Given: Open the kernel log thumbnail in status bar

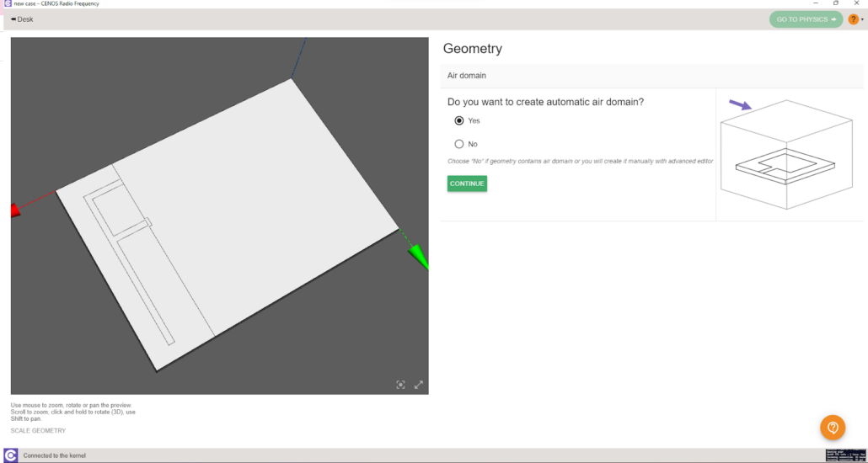Looking at the screenshot, I should [x=845, y=455].
